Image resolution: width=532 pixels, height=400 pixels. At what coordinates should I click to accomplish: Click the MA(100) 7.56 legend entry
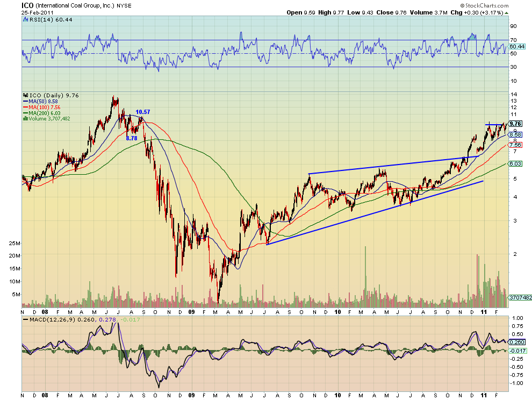45,107
